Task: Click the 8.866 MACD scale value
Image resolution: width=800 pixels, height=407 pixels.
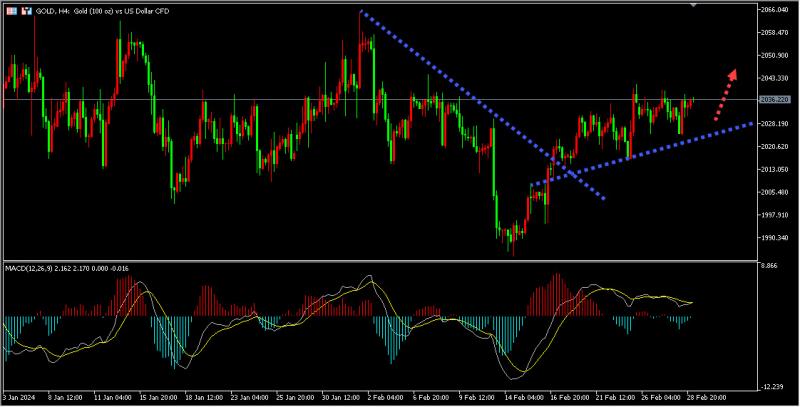Action: (769, 266)
